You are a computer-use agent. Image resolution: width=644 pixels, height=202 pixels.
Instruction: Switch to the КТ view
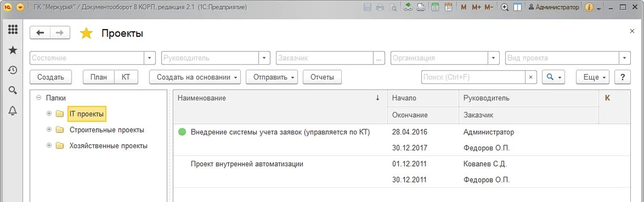[126, 77]
